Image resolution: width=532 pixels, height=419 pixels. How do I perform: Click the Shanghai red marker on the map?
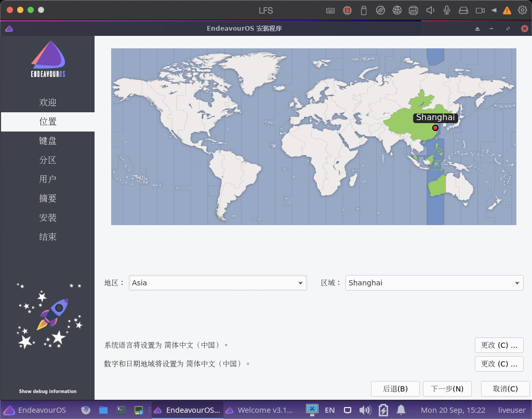coord(435,128)
